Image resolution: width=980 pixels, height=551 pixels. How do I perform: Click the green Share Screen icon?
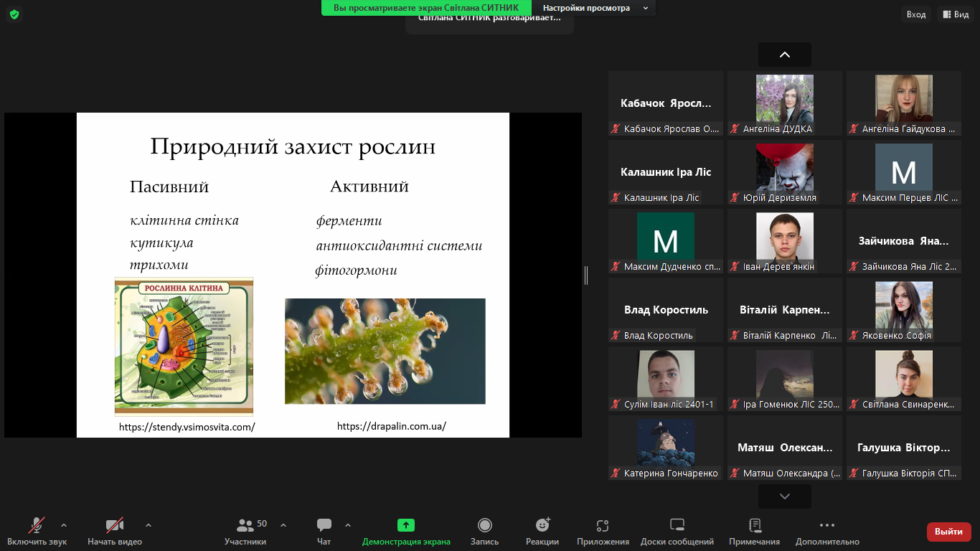(406, 526)
